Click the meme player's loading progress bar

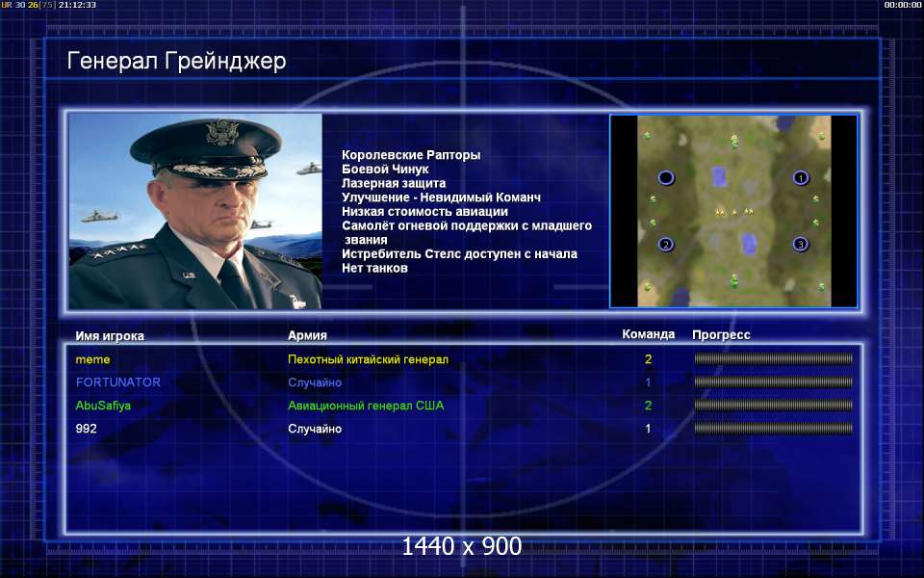(773, 358)
